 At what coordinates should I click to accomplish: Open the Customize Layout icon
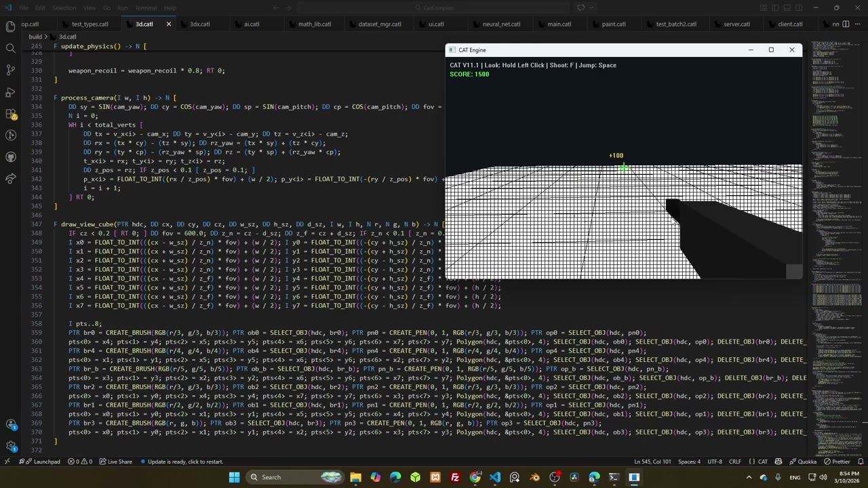pyautogui.click(x=764, y=7)
